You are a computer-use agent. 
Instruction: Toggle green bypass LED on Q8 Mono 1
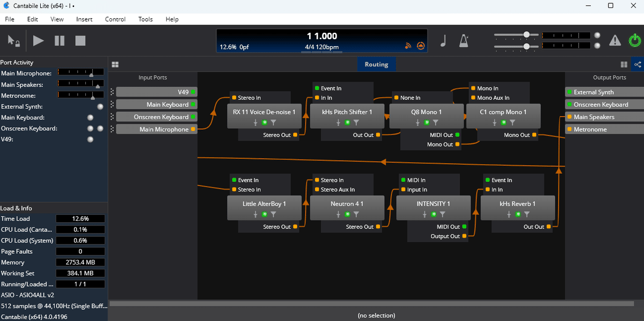(x=427, y=123)
